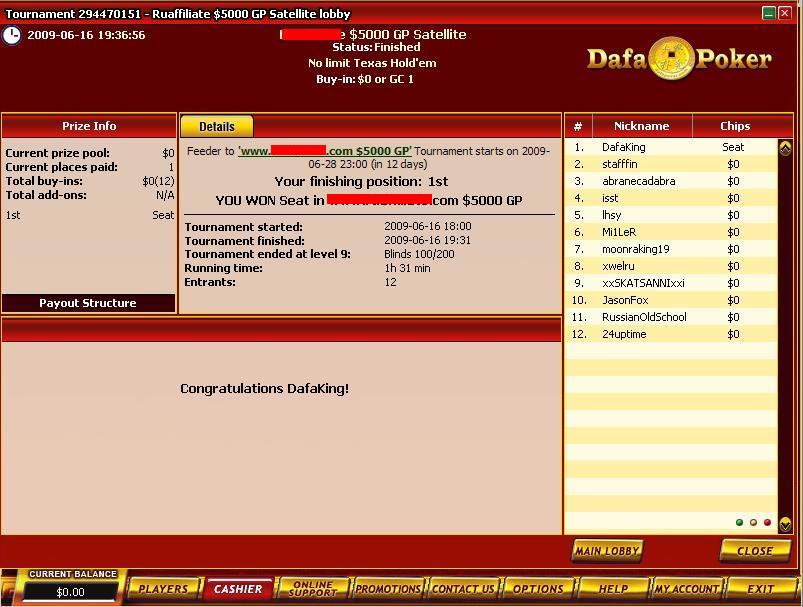Click the Dafa Poker gold coin logo
Image resolution: width=803 pixels, height=607 pixels.
(671, 59)
